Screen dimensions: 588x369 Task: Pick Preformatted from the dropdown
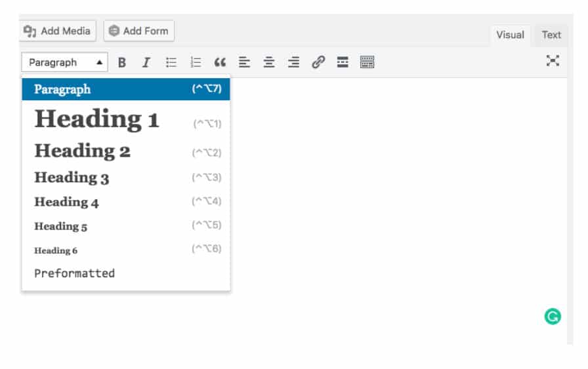pyautogui.click(x=74, y=273)
